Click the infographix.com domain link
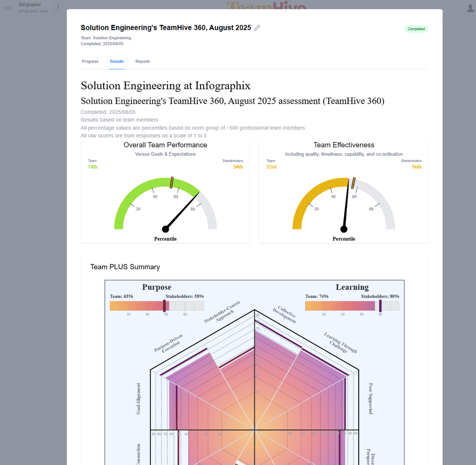This screenshot has height=465, width=476. click(x=33, y=11)
